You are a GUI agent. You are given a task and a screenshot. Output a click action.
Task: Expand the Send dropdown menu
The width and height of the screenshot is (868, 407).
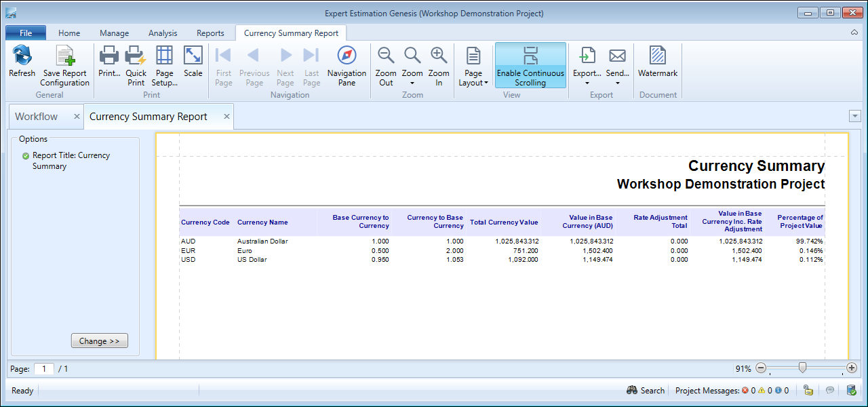[x=617, y=83]
